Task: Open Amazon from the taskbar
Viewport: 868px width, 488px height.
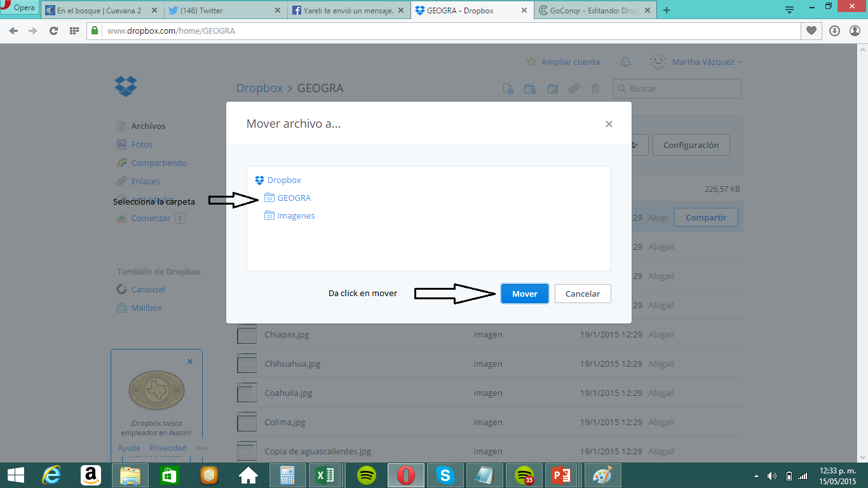Action: point(91,475)
